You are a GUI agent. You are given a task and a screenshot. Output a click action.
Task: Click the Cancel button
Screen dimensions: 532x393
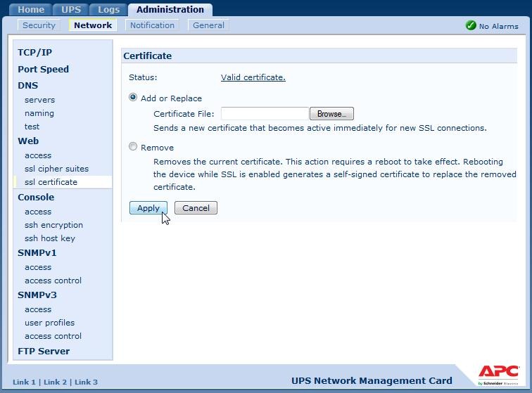click(x=196, y=208)
